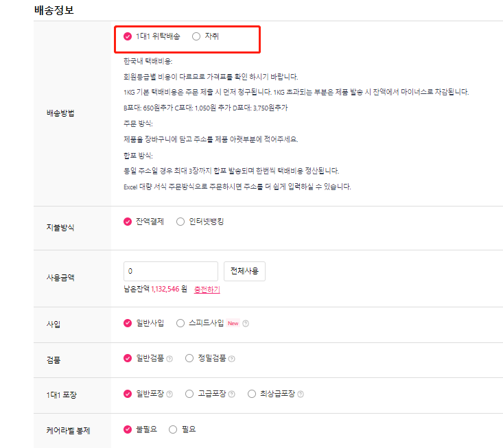Click help icon beside 최상급포장
This screenshot has width=503, height=448.
[x=301, y=394]
